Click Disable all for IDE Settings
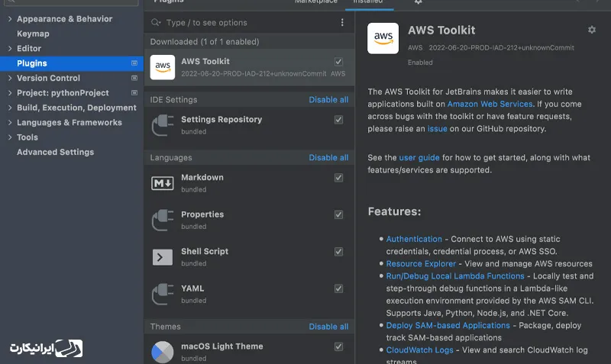The width and height of the screenshot is (611, 364). click(x=328, y=100)
